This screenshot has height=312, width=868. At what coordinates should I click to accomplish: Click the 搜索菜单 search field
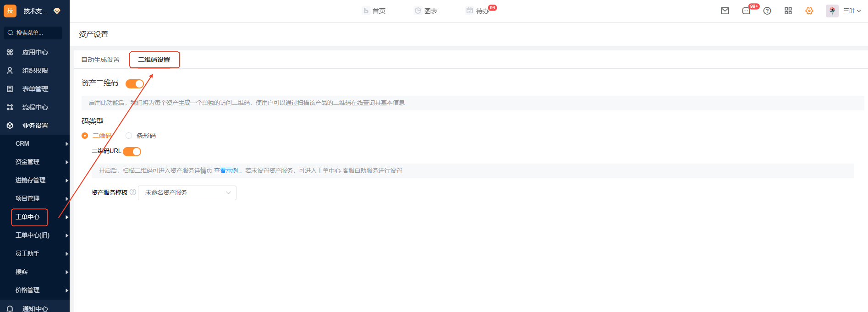[33, 33]
